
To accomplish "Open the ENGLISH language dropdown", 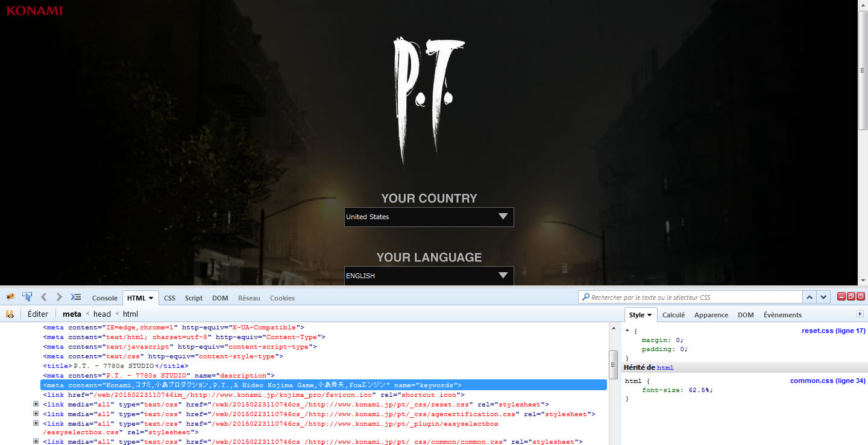I will pos(429,276).
